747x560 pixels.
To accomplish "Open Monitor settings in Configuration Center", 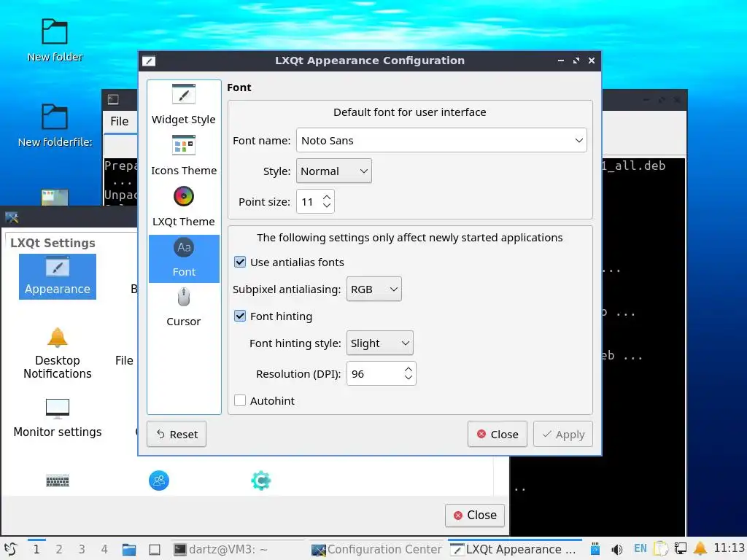I will 58,419.
